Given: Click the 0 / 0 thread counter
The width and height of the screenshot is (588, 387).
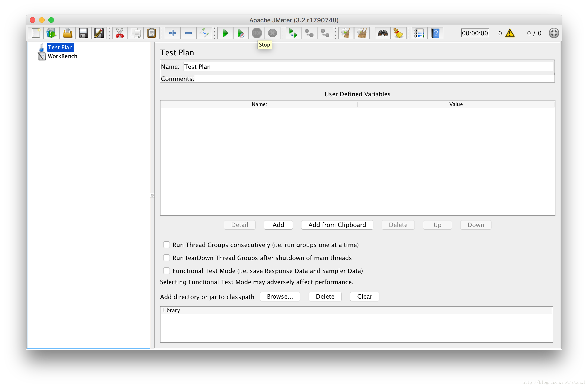Looking at the screenshot, I should [534, 33].
